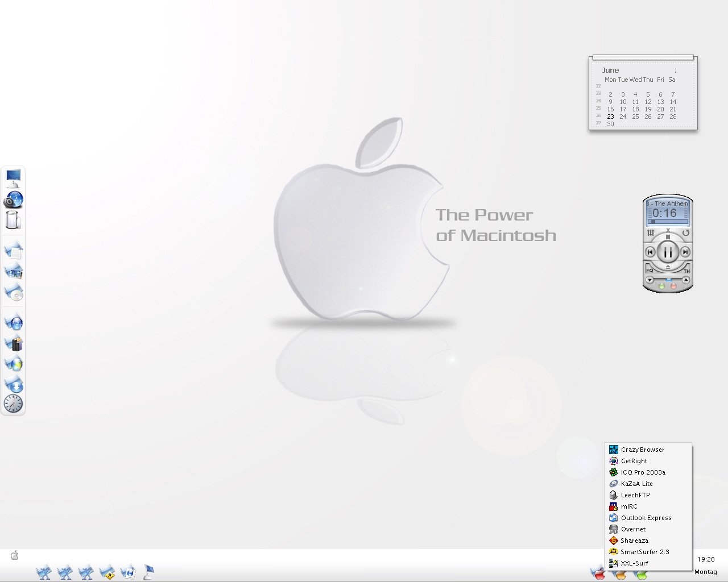Screen dimensions: 728x582
Task: Click the flag icon in the taskbar
Action: coord(148,572)
